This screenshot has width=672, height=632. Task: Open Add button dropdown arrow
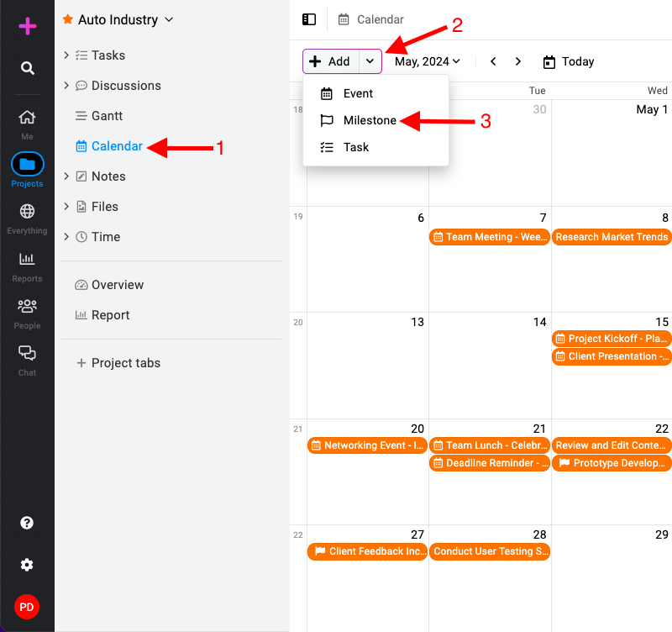(370, 61)
